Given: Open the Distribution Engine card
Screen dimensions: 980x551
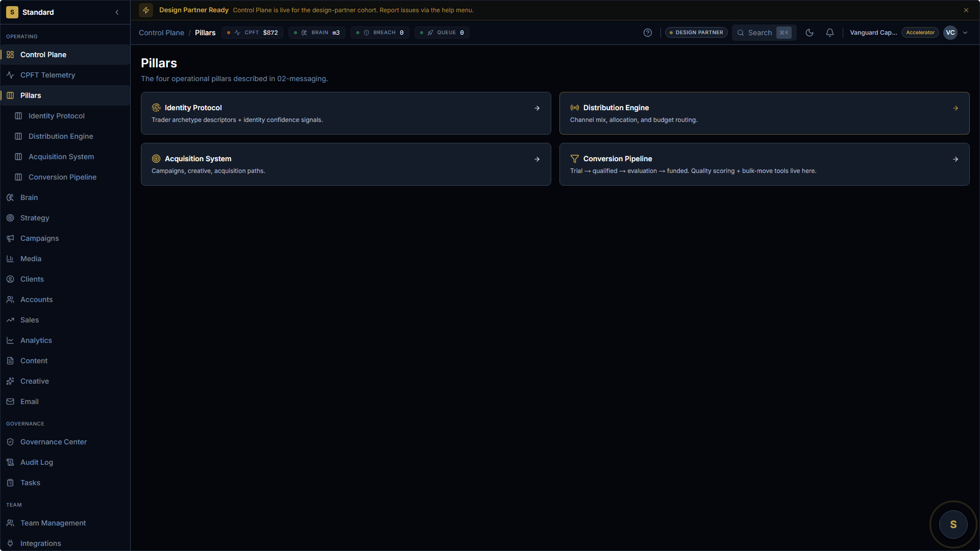Looking at the screenshot, I should pyautogui.click(x=765, y=113).
